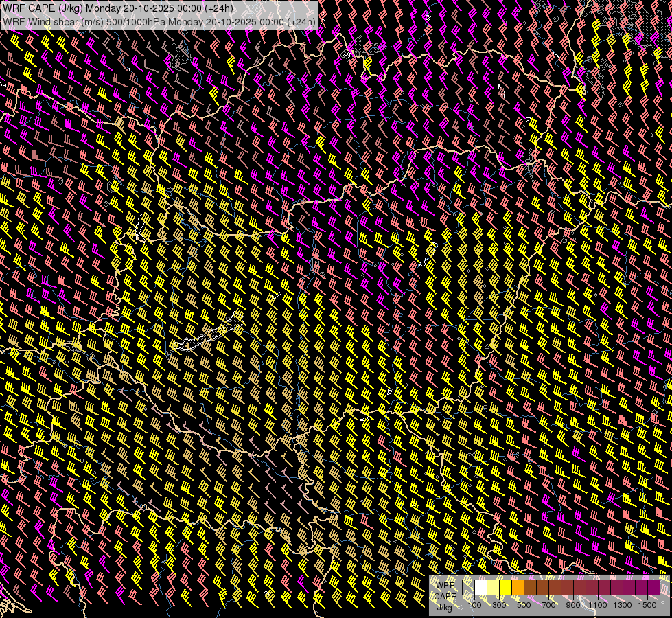Select the 900 value on color scale
The image size is (672, 618).
[573, 605]
